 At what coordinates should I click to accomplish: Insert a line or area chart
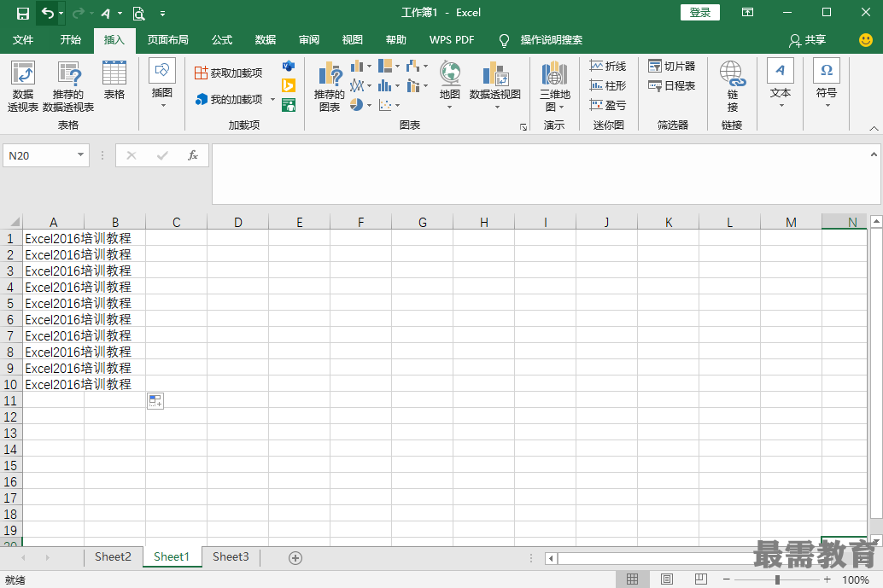(x=361, y=85)
